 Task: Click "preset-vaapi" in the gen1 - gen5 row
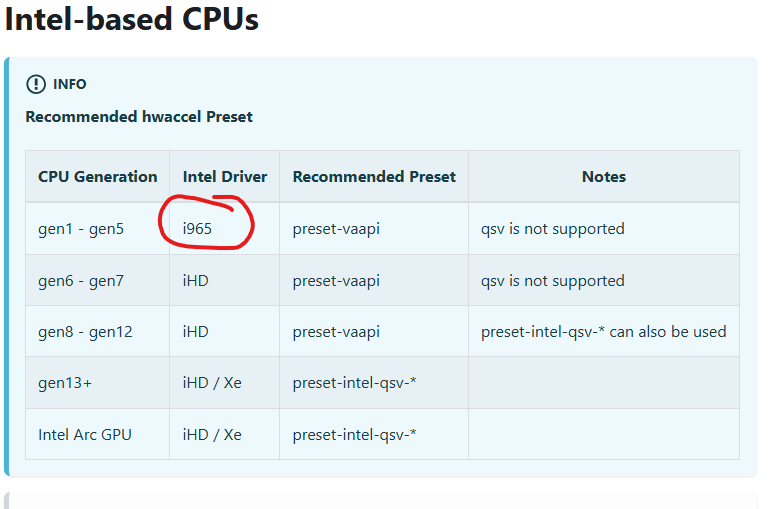coord(336,229)
